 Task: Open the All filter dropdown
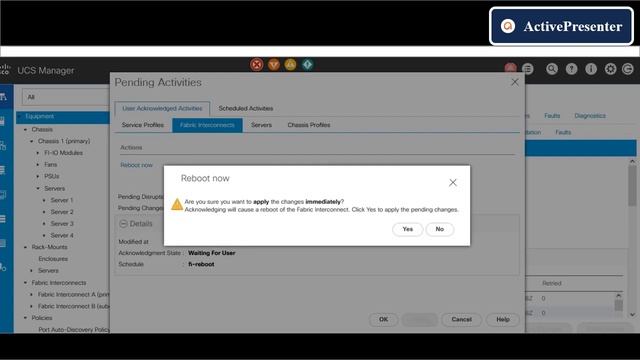click(x=65, y=97)
